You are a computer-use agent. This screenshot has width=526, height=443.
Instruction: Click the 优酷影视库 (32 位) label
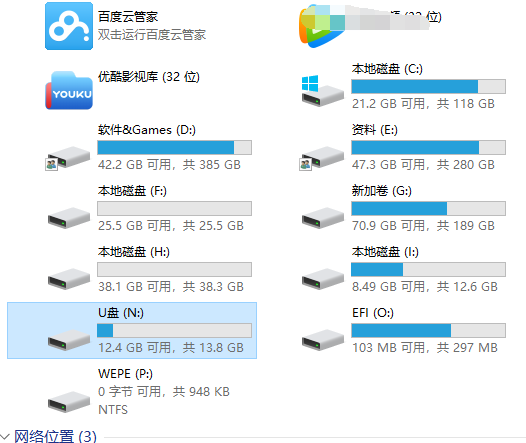coord(149,77)
